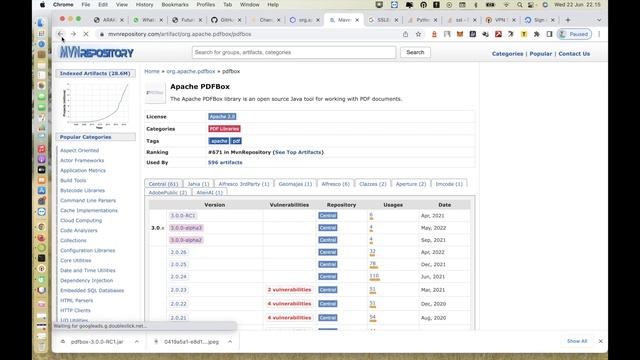
Task: Open version 3.0.0-RC1
Action: coord(183,216)
